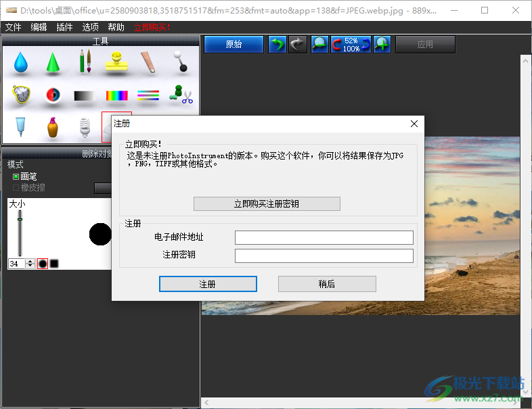
Task: Click the horizontal scrollbar left arrow
Action: click(x=206, y=402)
